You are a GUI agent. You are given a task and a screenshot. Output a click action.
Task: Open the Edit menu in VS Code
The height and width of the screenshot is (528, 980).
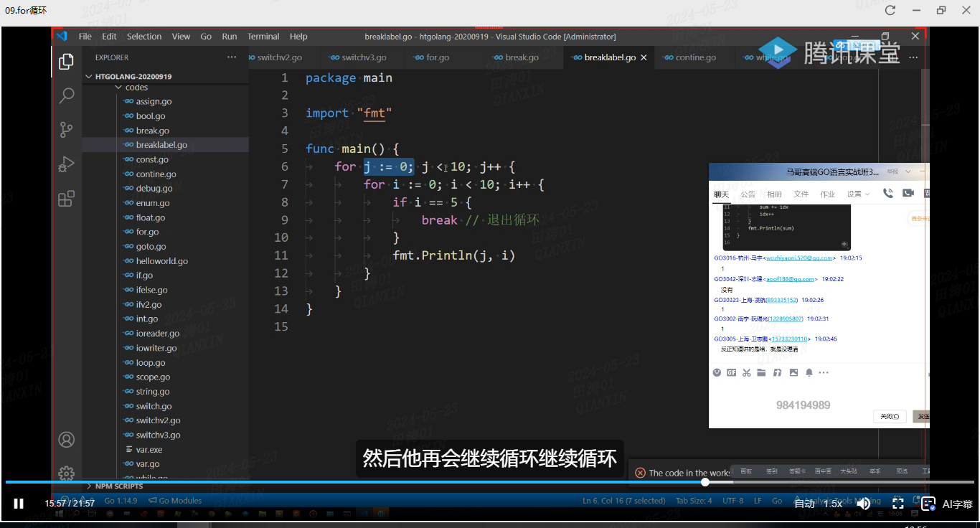[x=109, y=37]
